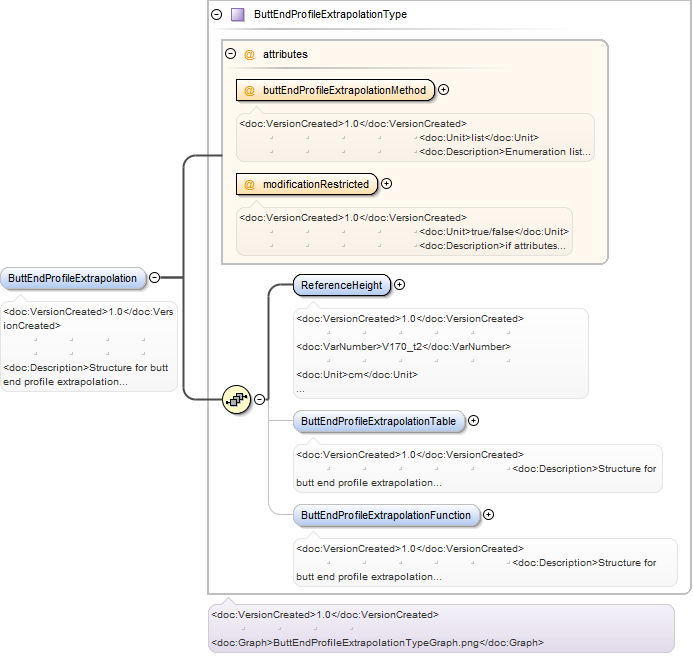Expand modificationRestricted attribute details
Viewport: 693px width, 656px height.
point(386,184)
